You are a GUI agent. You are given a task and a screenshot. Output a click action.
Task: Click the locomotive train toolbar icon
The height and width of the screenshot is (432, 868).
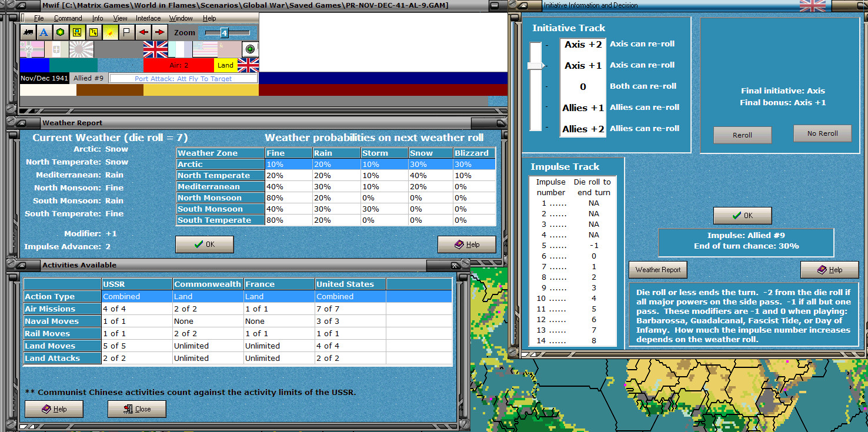(28, 32)
